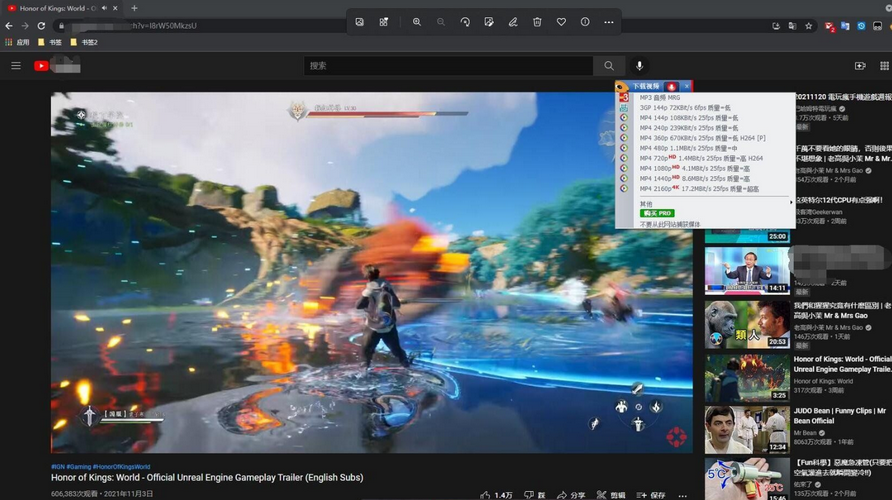The width and height of the screenshot is (892, 500).
Task: Open the YouTube hamburger guide menu
Action: point(16,66)
